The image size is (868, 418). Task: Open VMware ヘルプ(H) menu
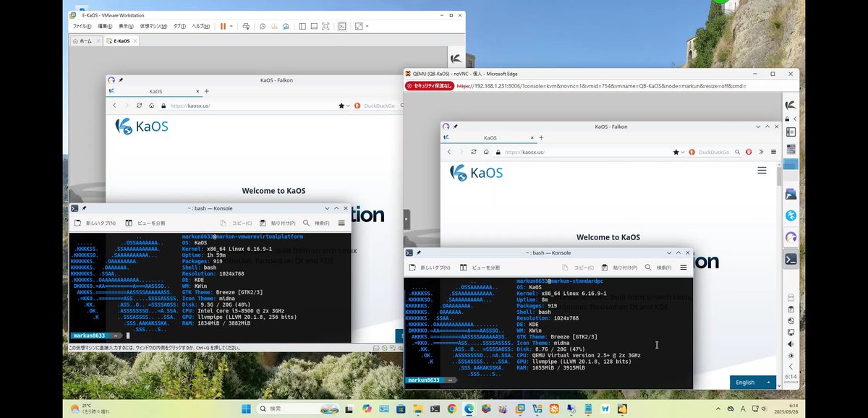pos(201,26)
